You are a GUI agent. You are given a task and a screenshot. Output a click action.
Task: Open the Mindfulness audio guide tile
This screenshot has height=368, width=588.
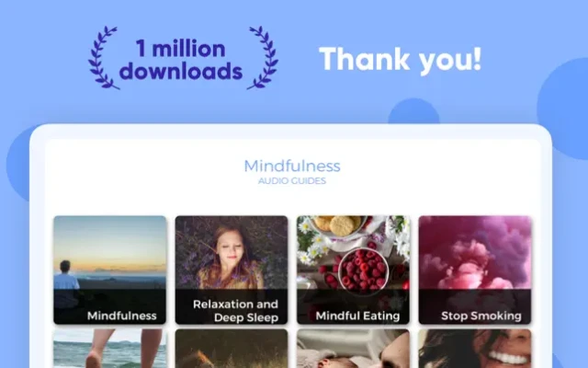[x=109, y=270]
